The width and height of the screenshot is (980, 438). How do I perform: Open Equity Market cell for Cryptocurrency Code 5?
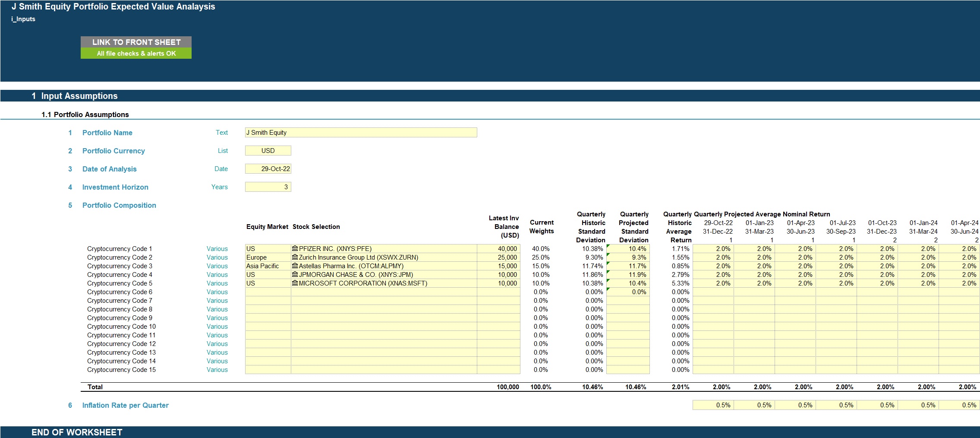268,283
